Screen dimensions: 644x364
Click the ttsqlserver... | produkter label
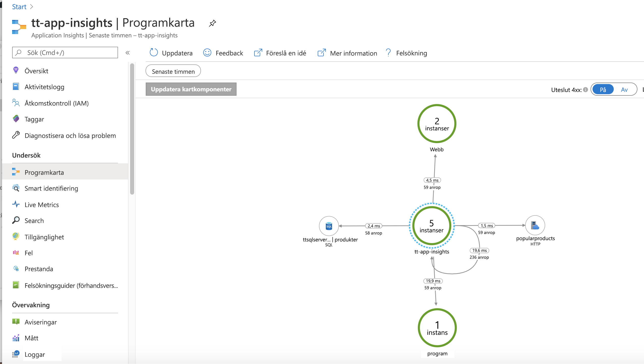click(330, 240)
